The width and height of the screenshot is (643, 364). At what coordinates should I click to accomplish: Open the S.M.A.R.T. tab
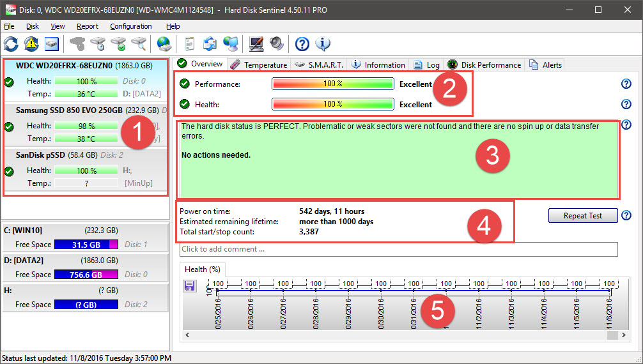(318, 64)
